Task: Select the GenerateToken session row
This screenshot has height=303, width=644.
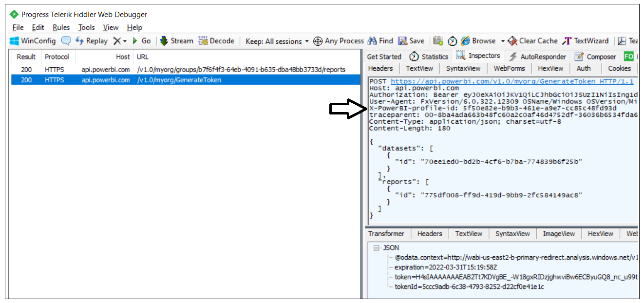Action: [186, 80]
